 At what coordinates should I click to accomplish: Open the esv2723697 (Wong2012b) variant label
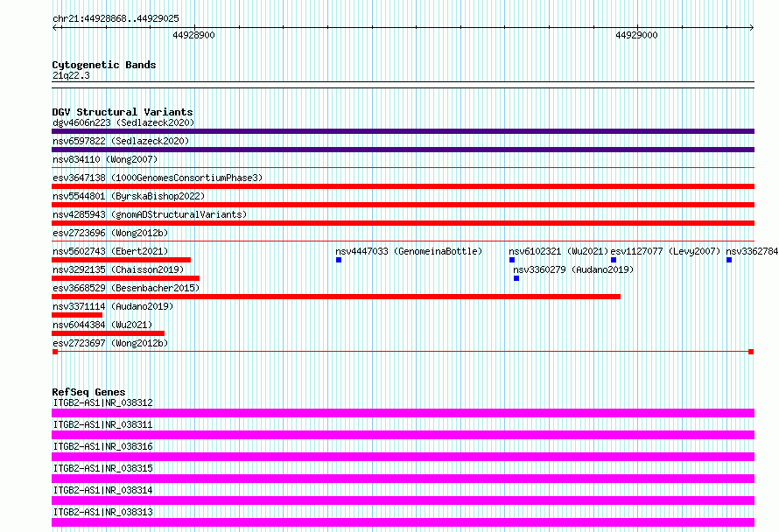tap(110, 343)
